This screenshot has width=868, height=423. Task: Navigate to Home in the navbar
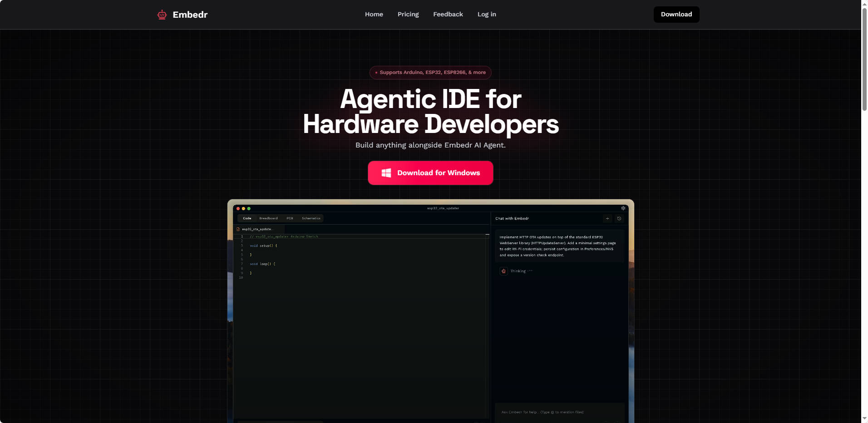pyautogui.click(x=374, y=15)
